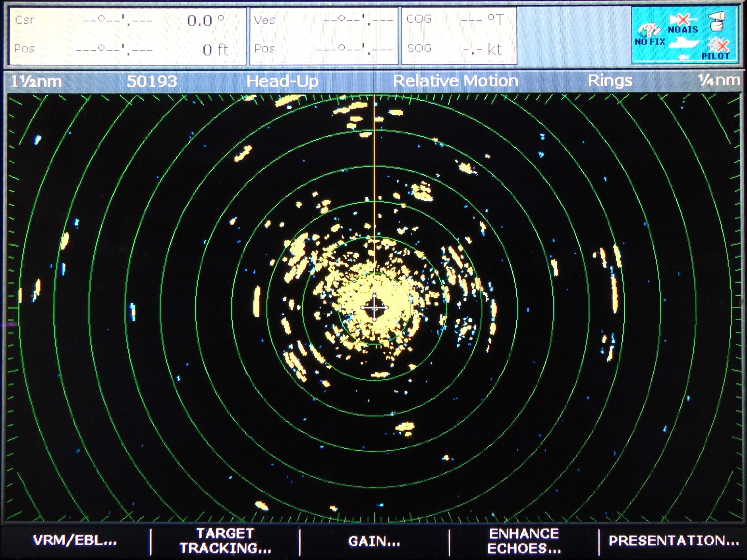Screen dimensions: 747x560
Task: Click the white boat silhouette icon
Action: [x=683, y=42]
